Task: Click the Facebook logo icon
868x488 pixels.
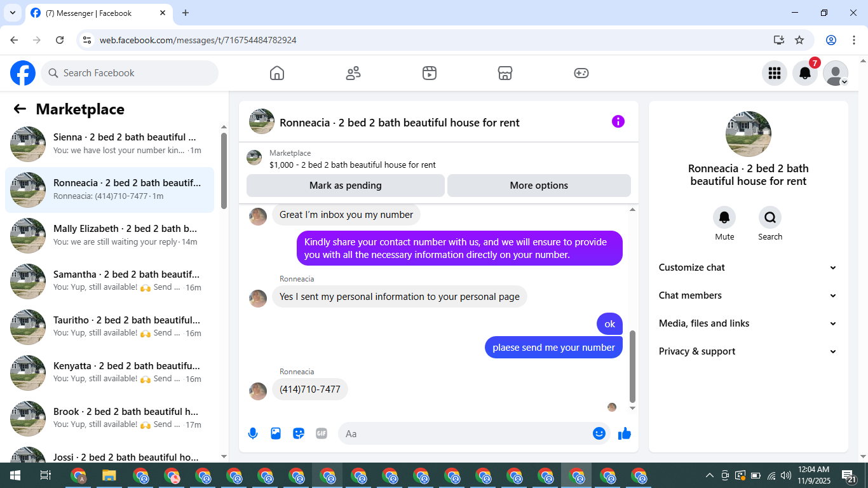Action: pos(23,73)
